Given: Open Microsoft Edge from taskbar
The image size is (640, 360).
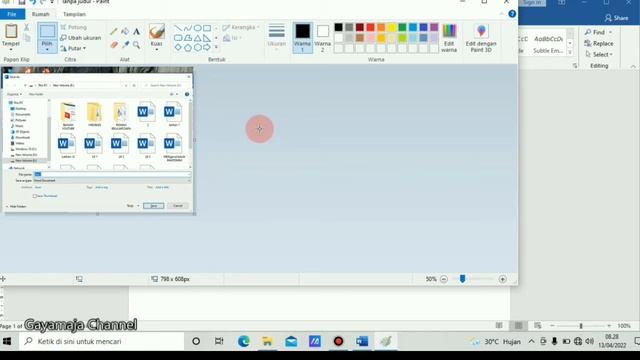Looking at the screenshot, I should [x=244, y=341].
